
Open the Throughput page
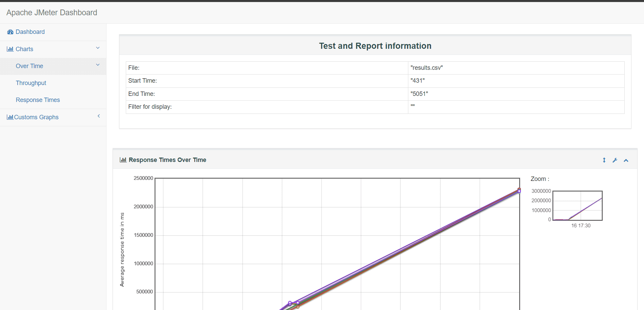(x=31, y=83)
